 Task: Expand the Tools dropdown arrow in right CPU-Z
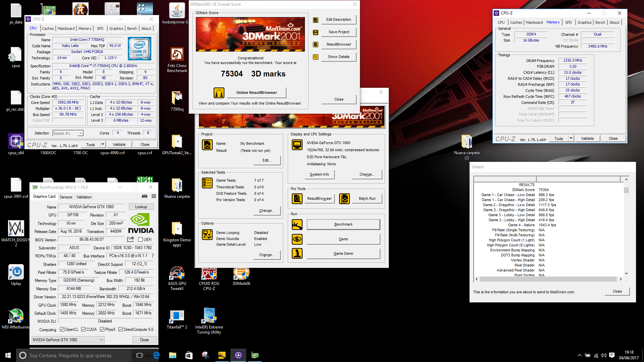(571, 138)
